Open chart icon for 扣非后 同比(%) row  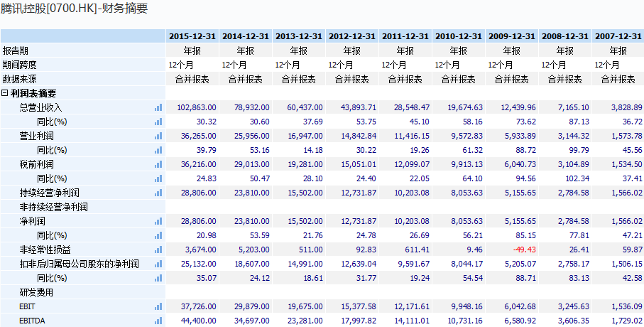coord(158,279)
